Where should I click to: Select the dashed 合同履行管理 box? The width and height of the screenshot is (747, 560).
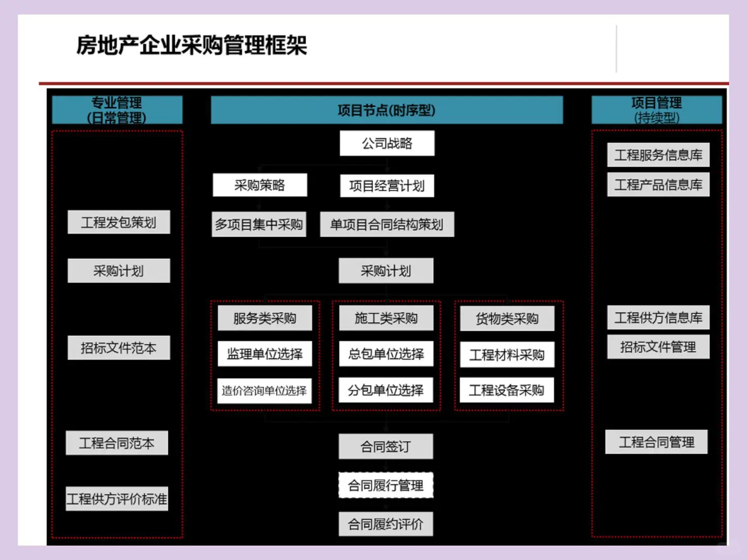(x=386, y=486)
